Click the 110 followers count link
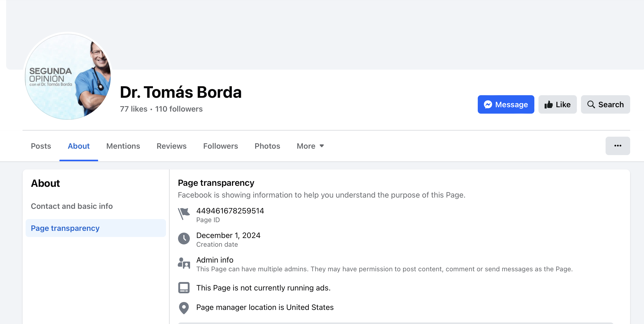Screen dimensions: 644x324 click(x=179, y=109)
